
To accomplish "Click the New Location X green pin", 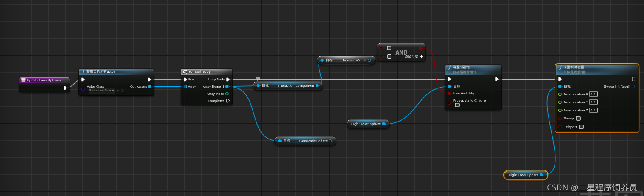I will (x=560, y=94).
